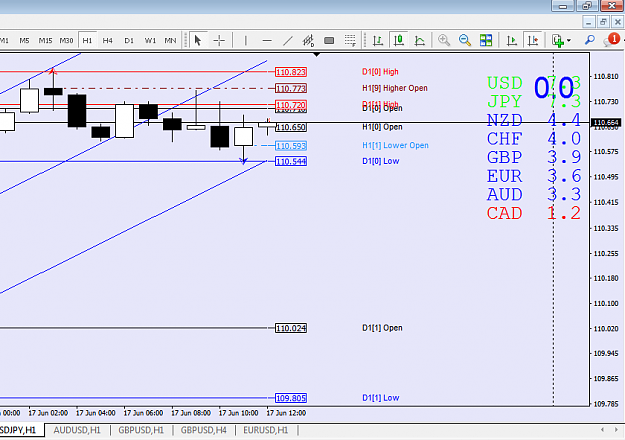Select the cursor arrow tool
Screen dimensions: 625x440
[198, 40]
